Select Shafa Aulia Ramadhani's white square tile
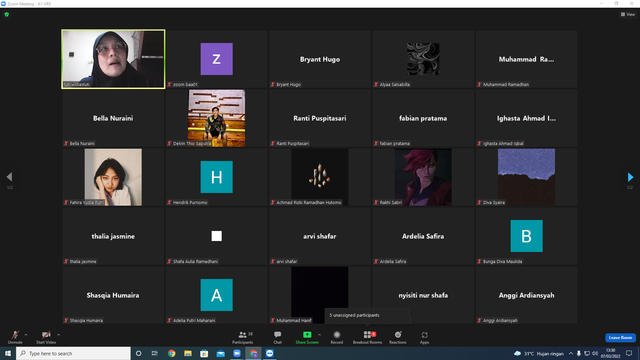The width and height of the screenshot is (640, 360). [216, 236]
